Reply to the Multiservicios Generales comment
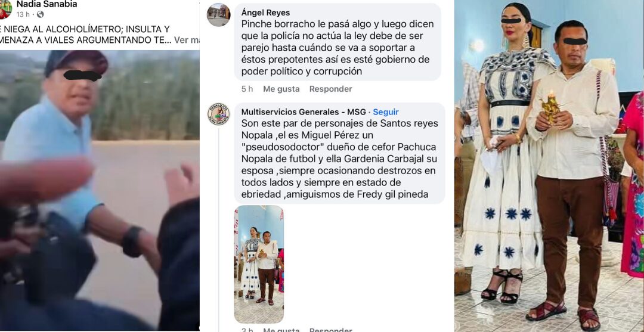The image size is (644, 332). tap(330, 330)
